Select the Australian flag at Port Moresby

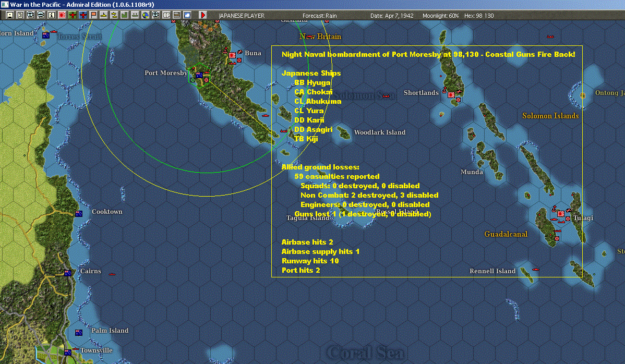point(199,75)
